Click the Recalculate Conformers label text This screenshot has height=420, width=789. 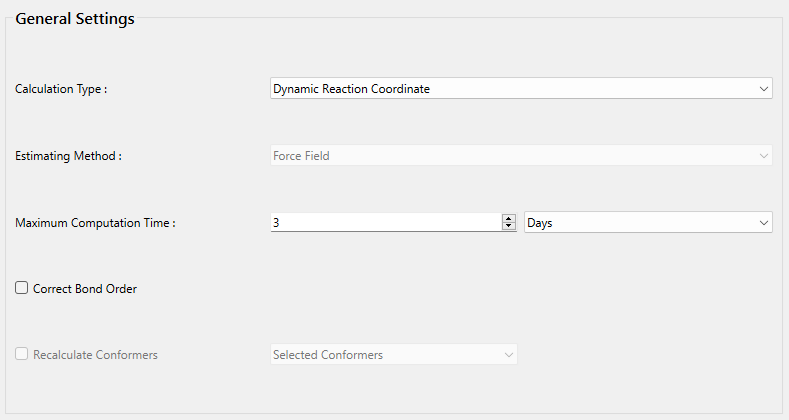(x=95, y=355)
